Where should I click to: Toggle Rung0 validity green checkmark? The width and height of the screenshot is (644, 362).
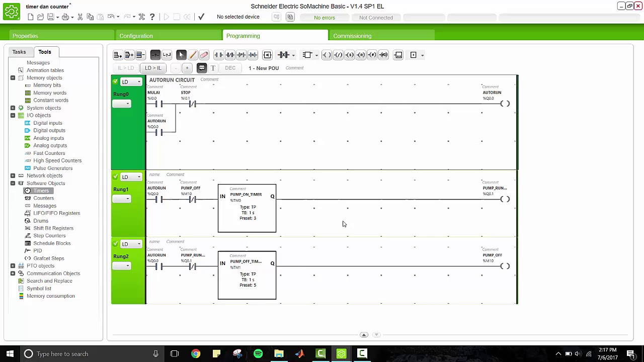click(115, 81)
